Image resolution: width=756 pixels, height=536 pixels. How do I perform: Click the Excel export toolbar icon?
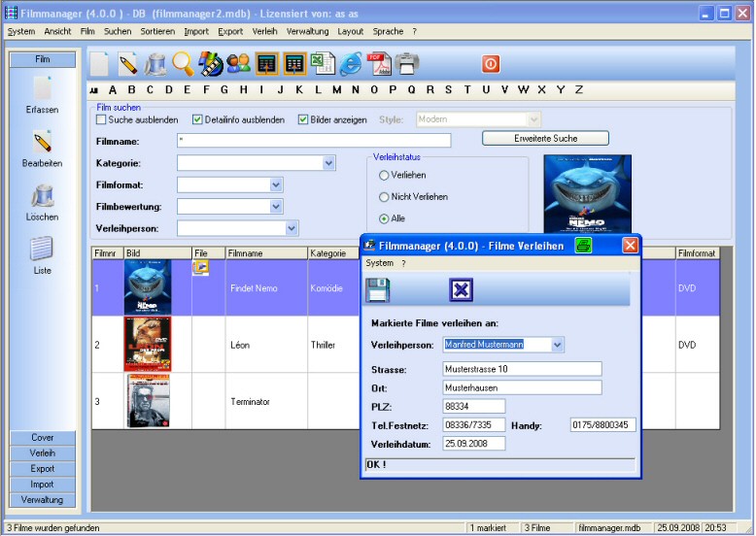tap(323, 64)
